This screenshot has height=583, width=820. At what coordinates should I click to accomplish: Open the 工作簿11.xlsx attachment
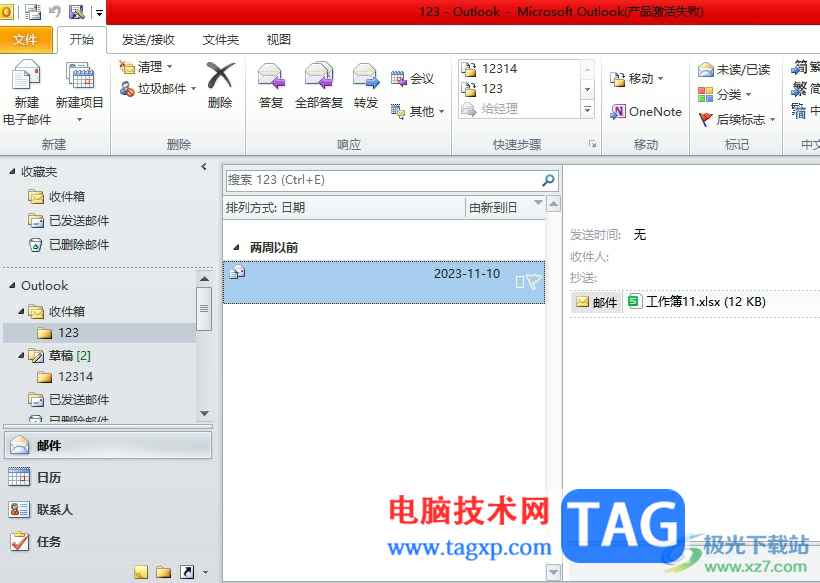point(697,302)
